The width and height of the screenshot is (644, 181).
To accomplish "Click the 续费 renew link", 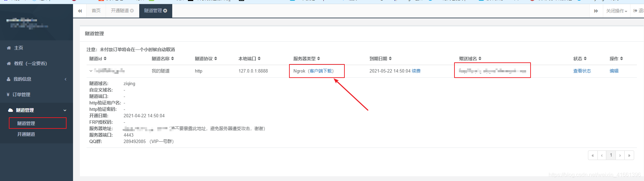I will coord(416,71).
